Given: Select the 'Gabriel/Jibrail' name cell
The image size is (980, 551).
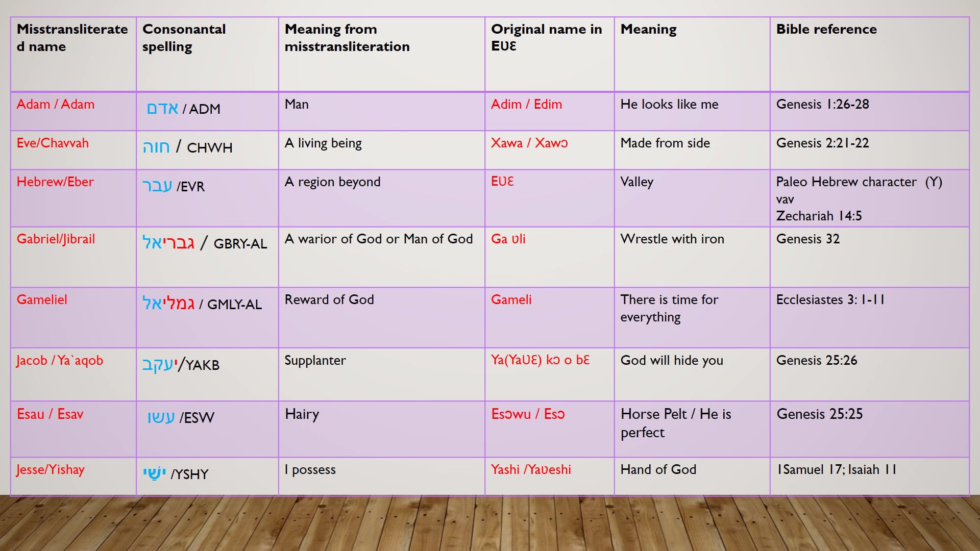Looking at the screenshot, I should (x=56, y=239).
